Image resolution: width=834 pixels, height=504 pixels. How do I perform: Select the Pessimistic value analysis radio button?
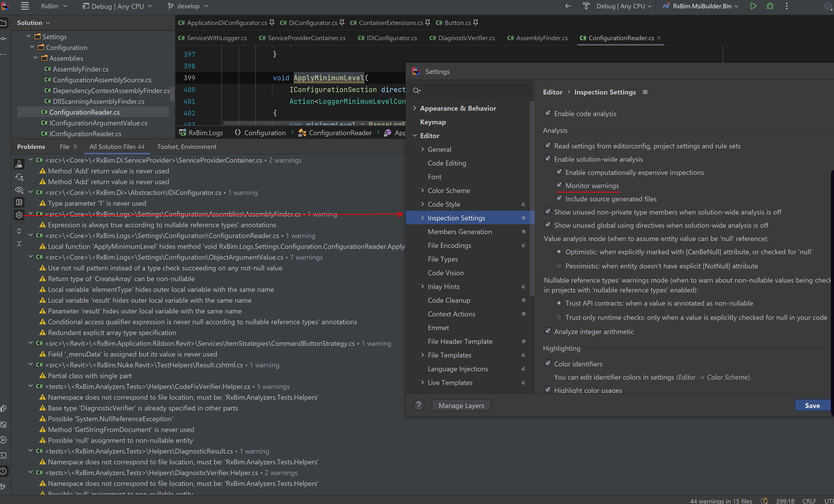[558, 266]
